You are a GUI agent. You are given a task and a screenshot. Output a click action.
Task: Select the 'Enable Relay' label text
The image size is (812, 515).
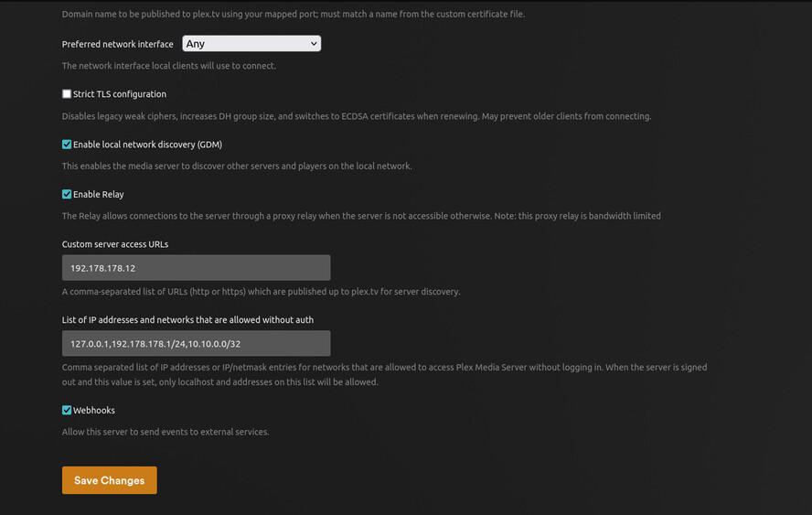click(99, 194)
